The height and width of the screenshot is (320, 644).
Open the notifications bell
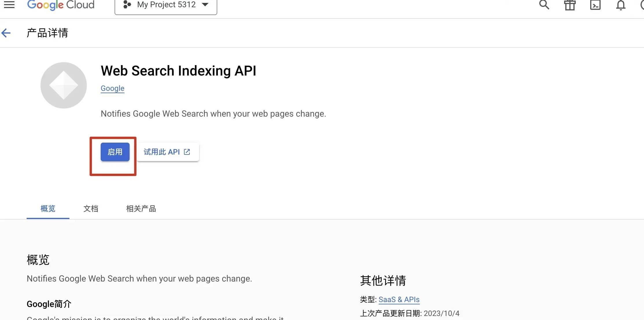pos(621,5)
